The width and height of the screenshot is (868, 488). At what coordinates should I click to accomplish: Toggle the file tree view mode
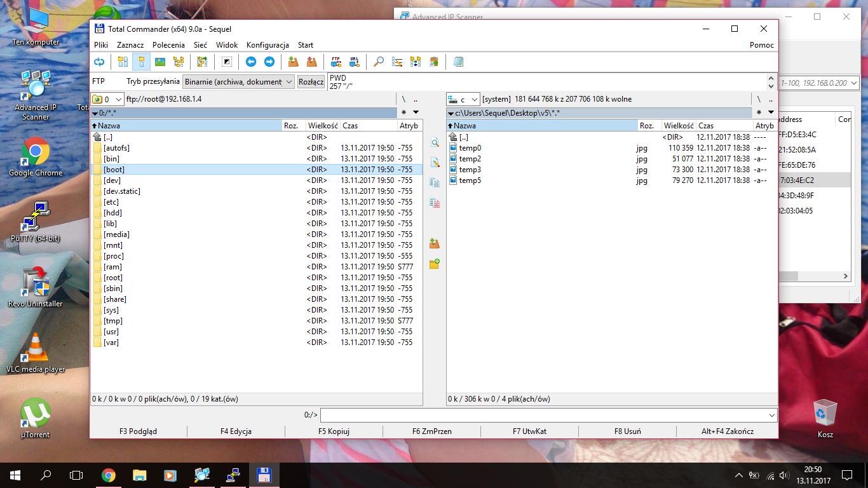pos(179,62)
